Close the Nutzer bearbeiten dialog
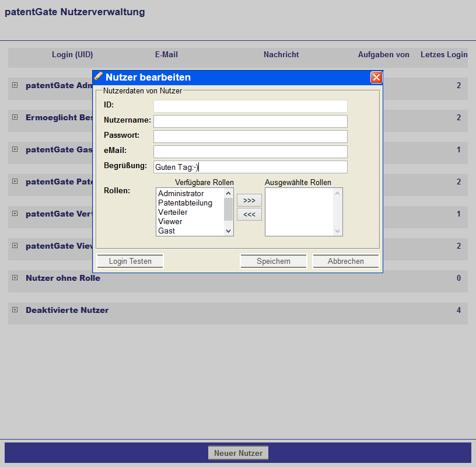 [376, 77]
